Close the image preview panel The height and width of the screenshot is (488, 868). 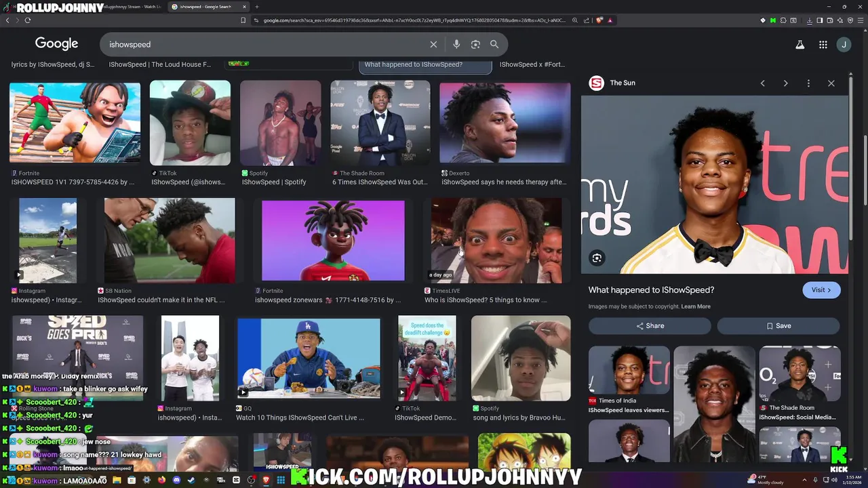(x=831, y=83)
